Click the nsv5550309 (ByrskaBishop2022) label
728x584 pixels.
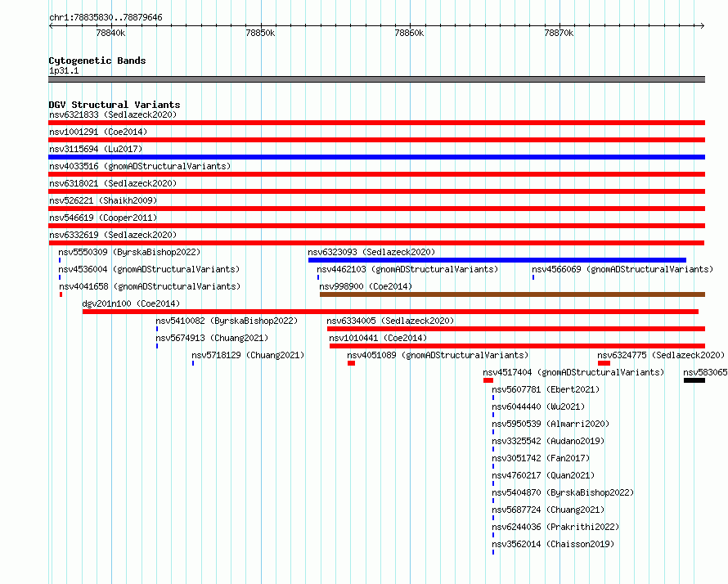pyautogui.click(x=129, y=252)
